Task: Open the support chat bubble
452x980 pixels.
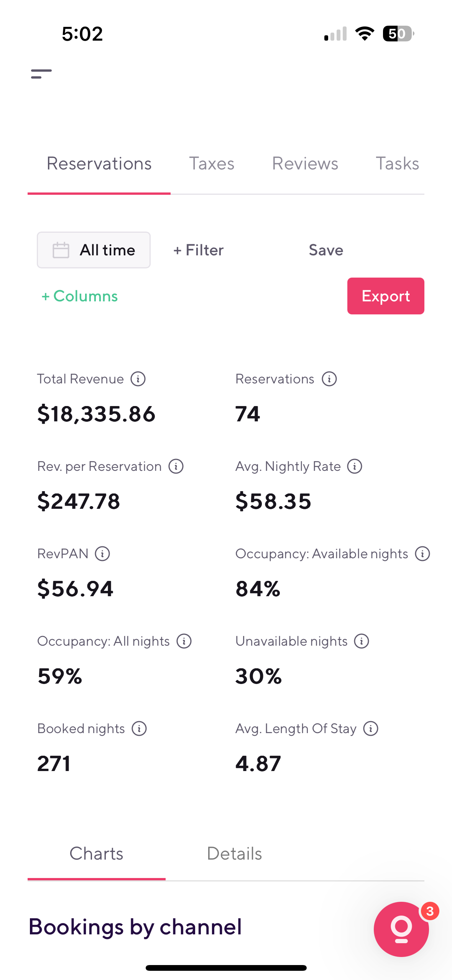Action: (401, 929)
